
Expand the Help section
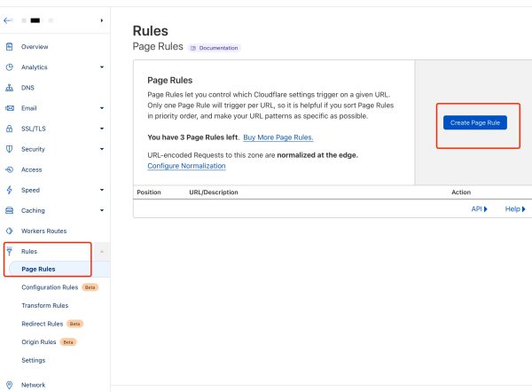click(515, 208)
